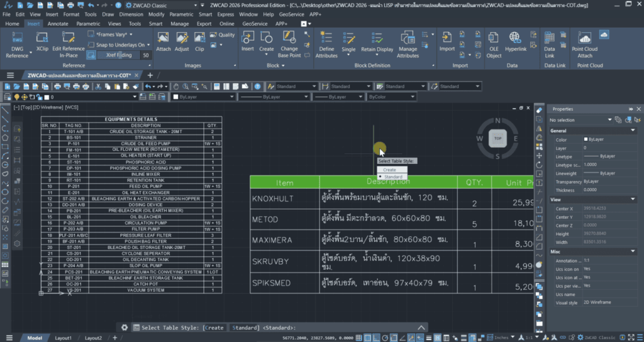This screenshot has height=342, width=644.
Task: Open the Dimension menu
Action: pos(131,14)
